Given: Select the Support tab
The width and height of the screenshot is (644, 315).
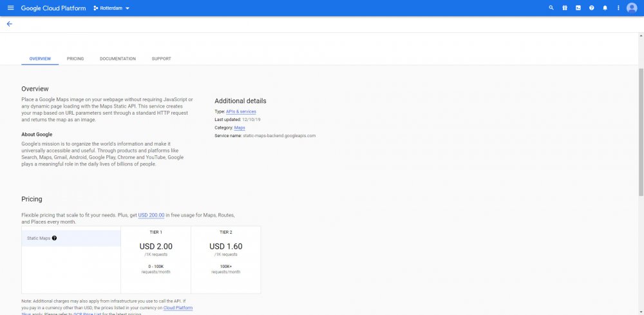Looking at the screenshot, I should (161, 59).
